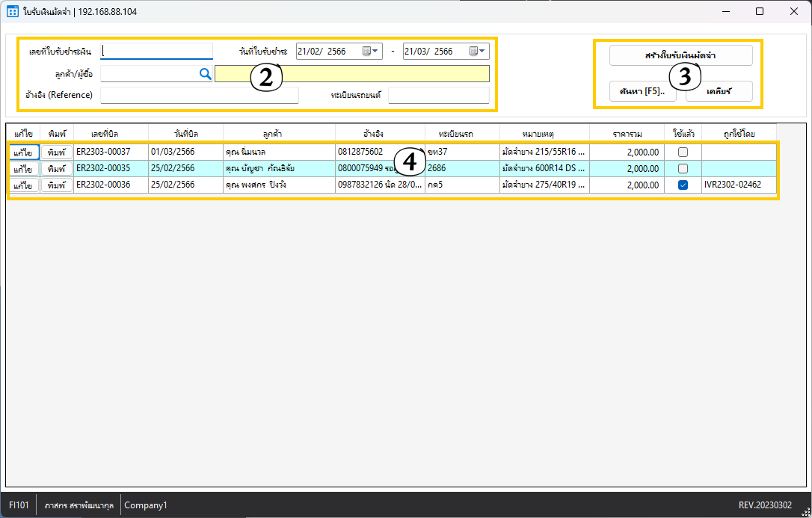The width and height of the screenshot is (812, 518).
Task: Focus the ทะเบียนรถยนต์ input field
Action: 438,95
